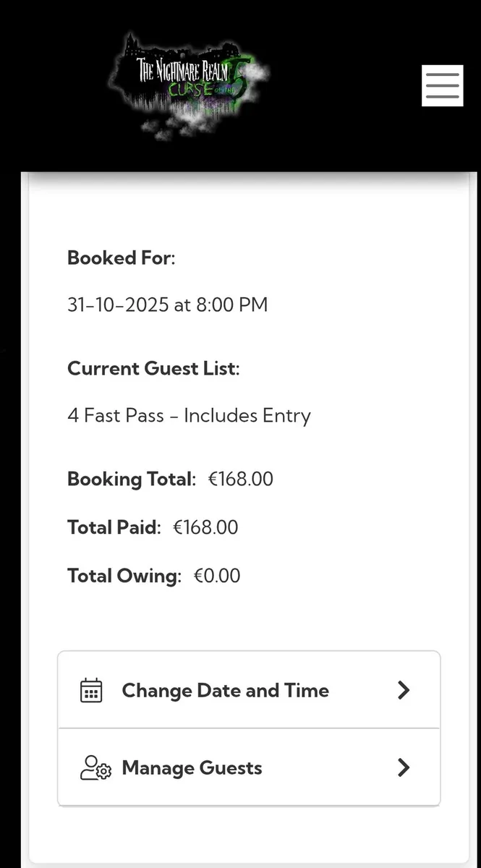The image size is (481, 868).
Task: Click the Current Guest List heading
Action: point(153,369)
